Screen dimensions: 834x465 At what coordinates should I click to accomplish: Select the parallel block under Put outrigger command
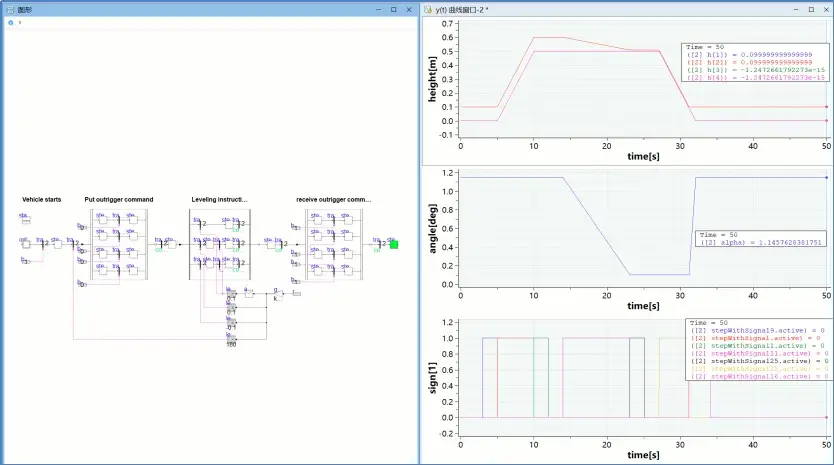[x=119, y=244]
